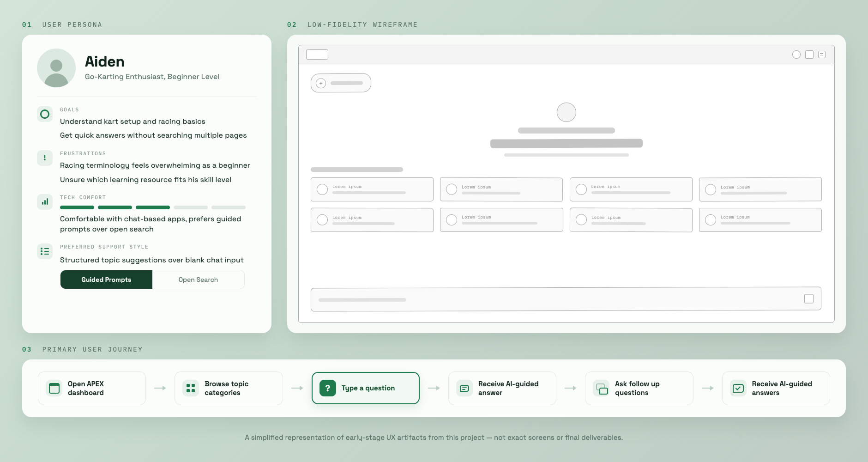This screenshot has width=868, height=462.
Task: Click the window icon for APEX dashboard
Action: coord(54,388)
